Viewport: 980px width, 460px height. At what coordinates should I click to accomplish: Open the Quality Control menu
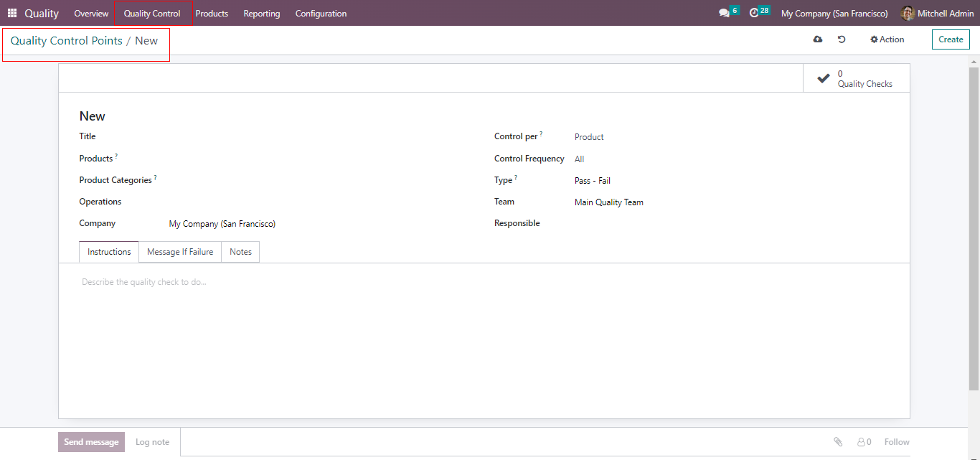click(152, 14)
